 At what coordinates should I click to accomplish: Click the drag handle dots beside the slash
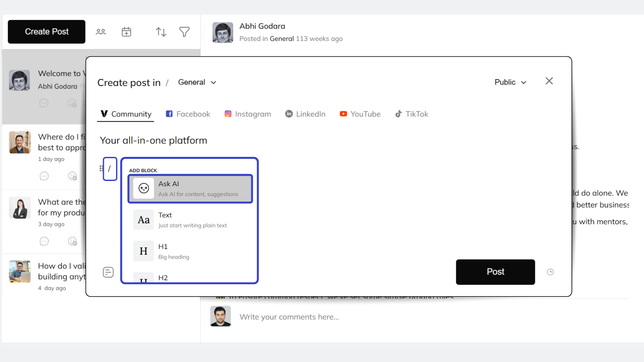(101, 169)
